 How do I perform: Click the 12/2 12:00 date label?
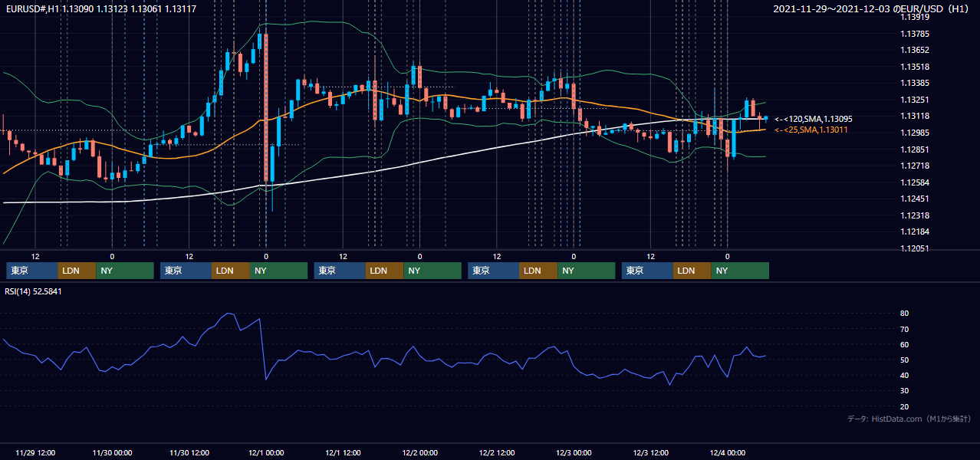(x=497, y=452)
